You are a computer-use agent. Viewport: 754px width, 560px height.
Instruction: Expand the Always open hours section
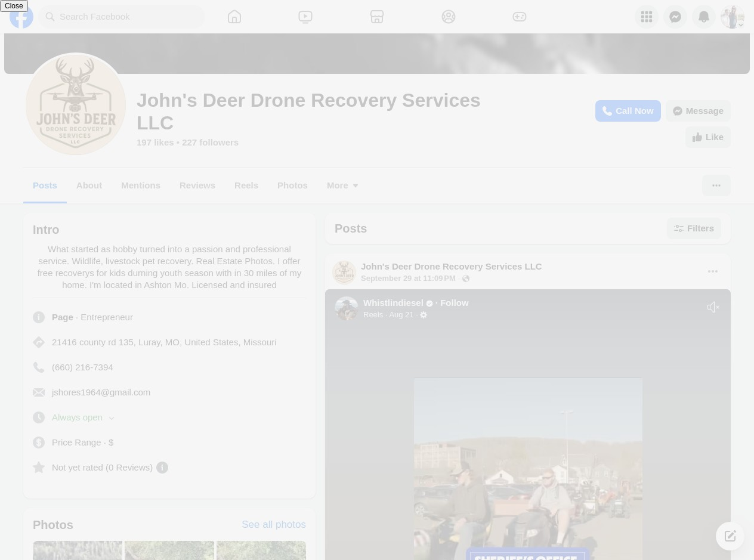pyautogui.click(x=112, y=417)
